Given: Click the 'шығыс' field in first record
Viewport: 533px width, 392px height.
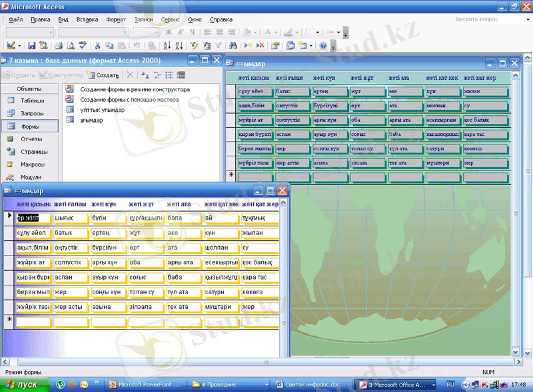Looking at the screenshot, I should [x=70, y=218].
